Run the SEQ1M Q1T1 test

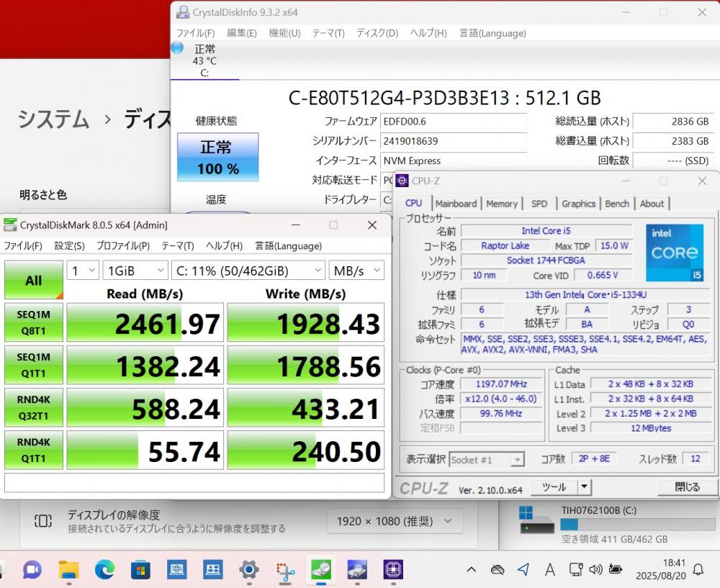tap(34, 365)
